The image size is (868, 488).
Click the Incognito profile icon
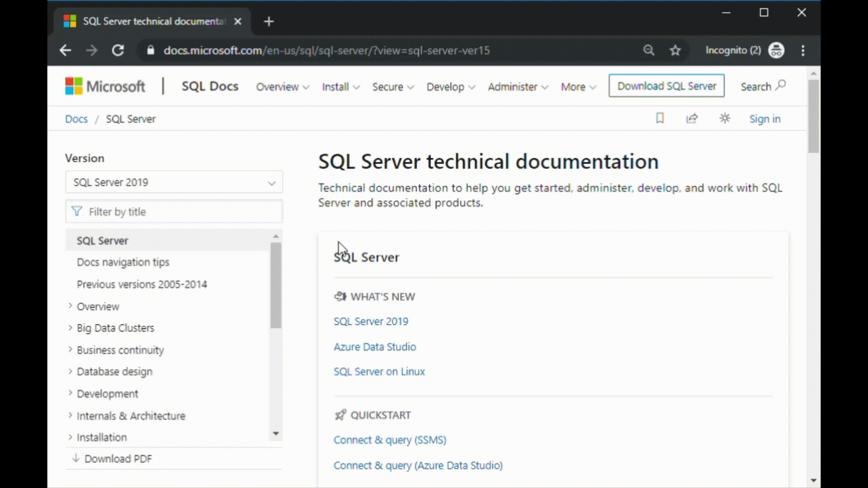point(777,50)
